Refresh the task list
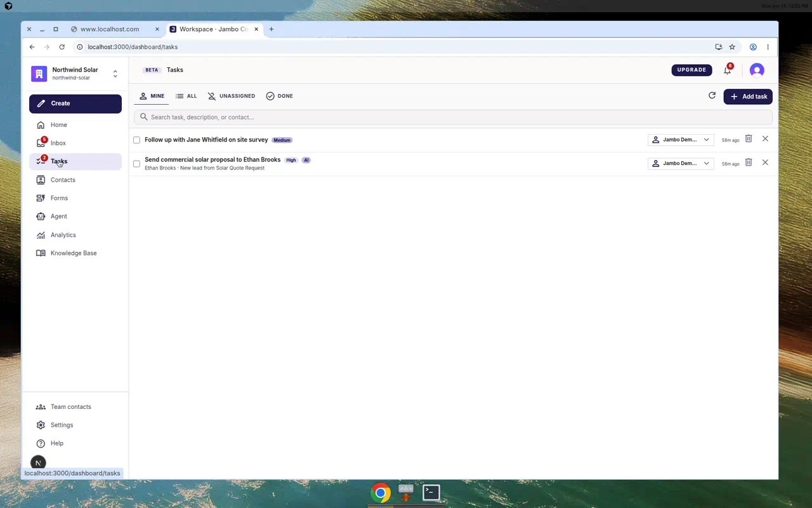 click(x=712, y=96)
